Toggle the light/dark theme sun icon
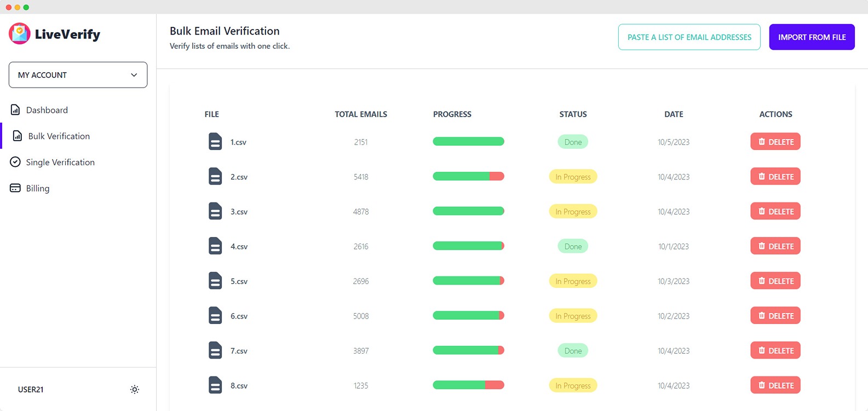Screen dimensions: 868x411 point(135,390)
